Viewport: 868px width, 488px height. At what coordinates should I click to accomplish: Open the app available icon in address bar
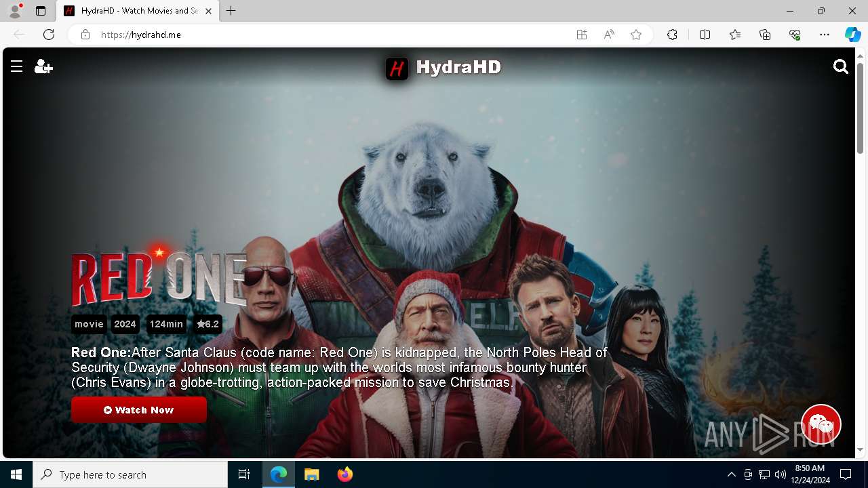582,35
